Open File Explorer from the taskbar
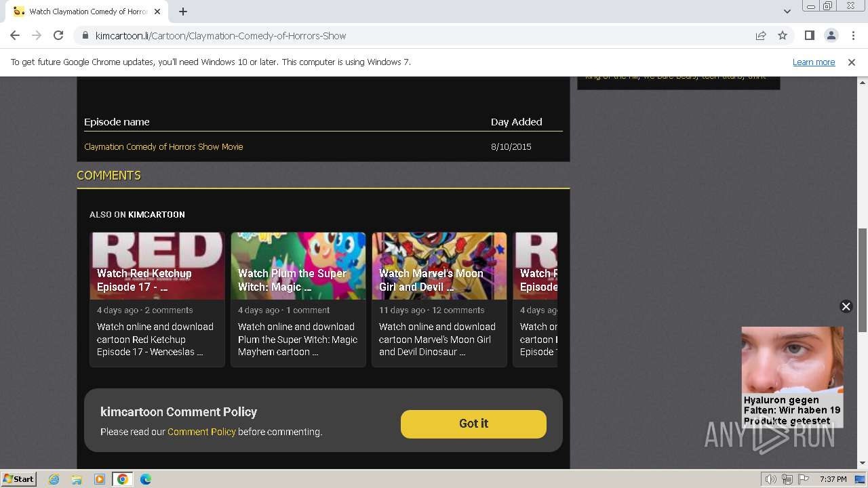The height and width of the screenshot is (488, 868). point(77,479)
